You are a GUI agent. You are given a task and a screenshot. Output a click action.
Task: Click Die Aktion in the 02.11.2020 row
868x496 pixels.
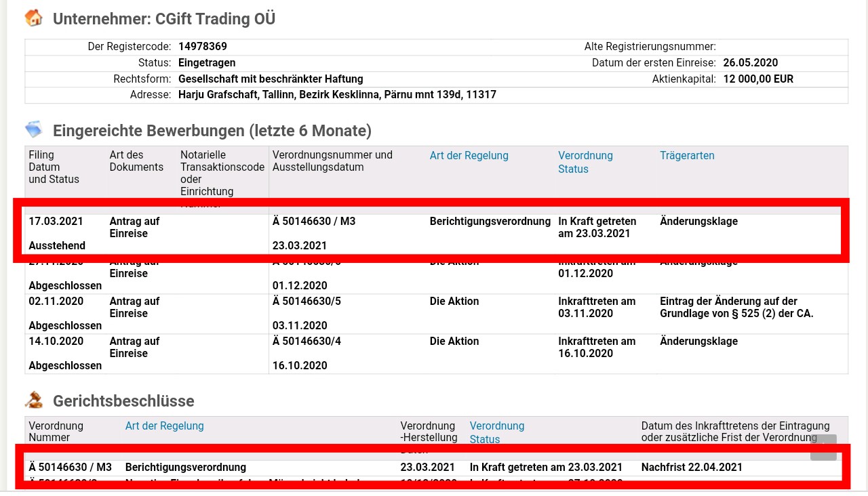(x=454, y=301)
